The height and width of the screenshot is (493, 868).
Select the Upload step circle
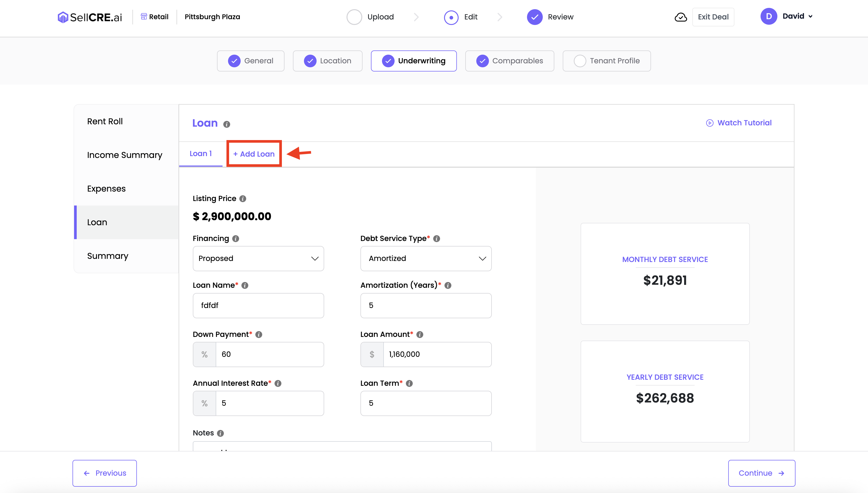point(354,17)
